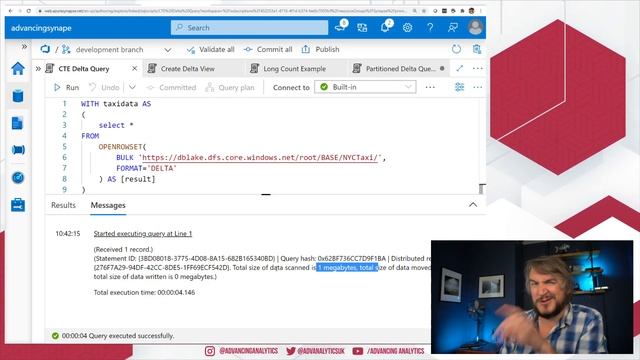Viewport: 640px width, 360px height.
Task: Open the Data hub database icon
Action: (x=18, y=96)
